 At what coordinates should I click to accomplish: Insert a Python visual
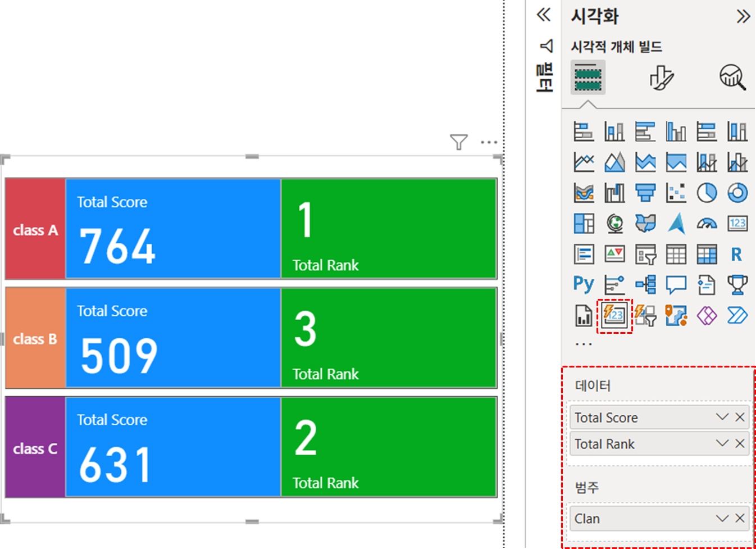pos(584,284)
